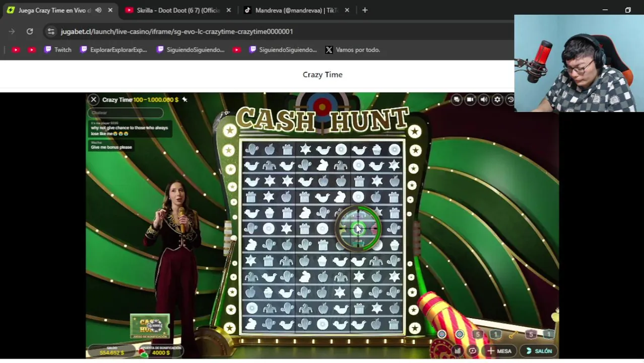
Task: Mute the game sound speaker icon
Action: click(x=484, y=100)
